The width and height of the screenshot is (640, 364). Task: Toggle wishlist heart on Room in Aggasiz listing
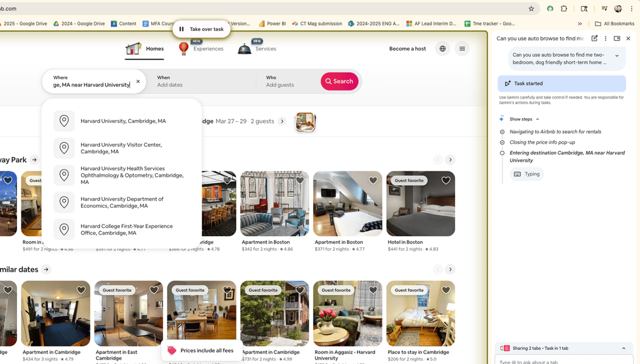373,289
